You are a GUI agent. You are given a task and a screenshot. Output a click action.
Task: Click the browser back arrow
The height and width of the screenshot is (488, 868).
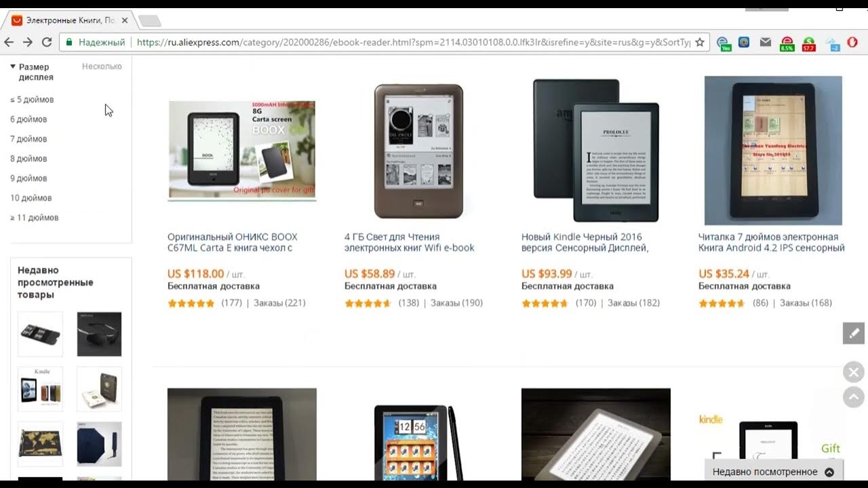point(9,42)
